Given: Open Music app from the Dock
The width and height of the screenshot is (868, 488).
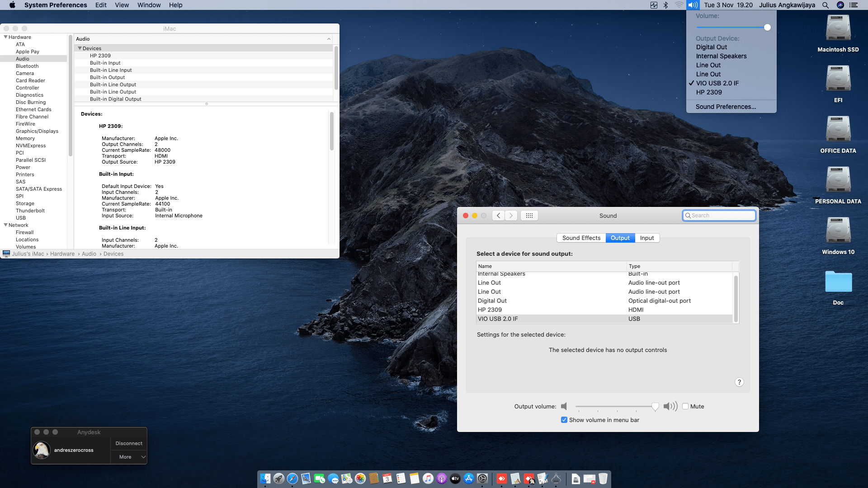Looking at the screenshot, I should point(428,479).
